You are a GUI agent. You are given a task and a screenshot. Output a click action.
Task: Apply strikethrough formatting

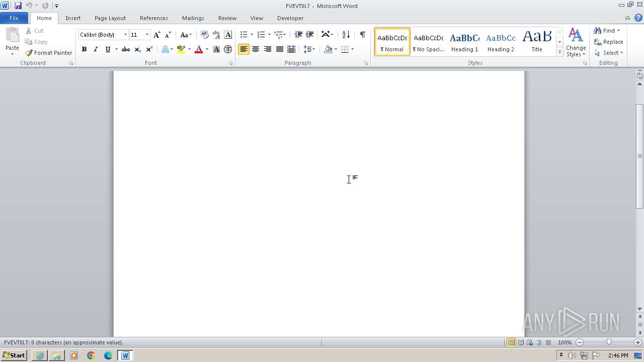(x=126, y=49)
